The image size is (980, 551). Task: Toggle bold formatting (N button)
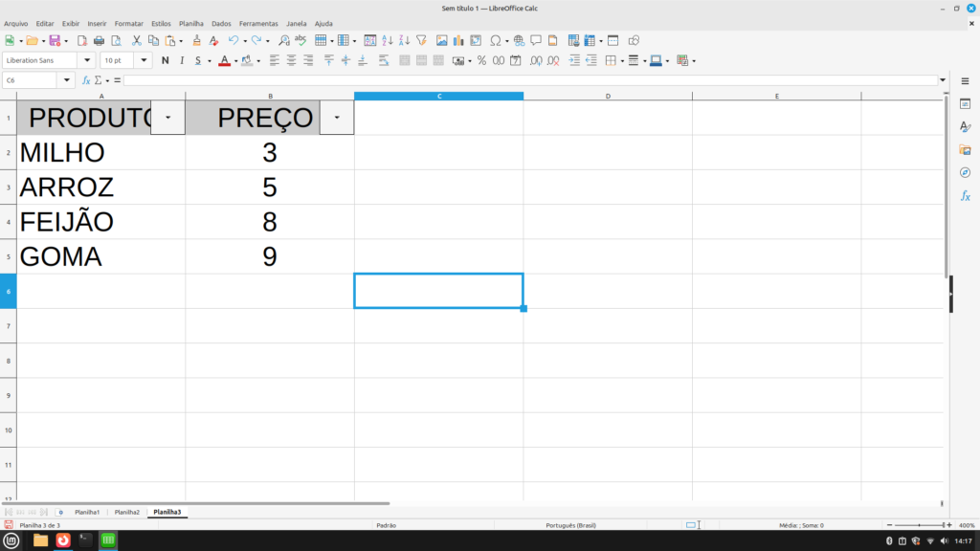pos(165,60)
